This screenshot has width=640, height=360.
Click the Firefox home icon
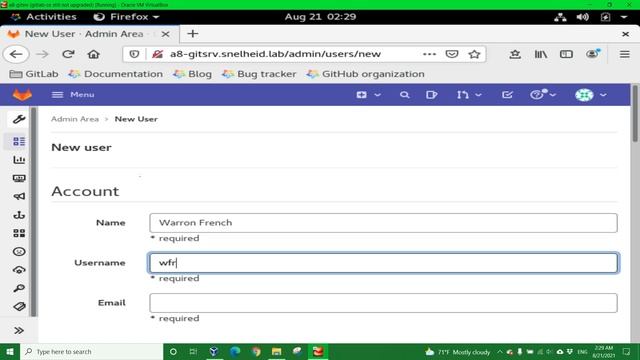(x=93, y=54)
